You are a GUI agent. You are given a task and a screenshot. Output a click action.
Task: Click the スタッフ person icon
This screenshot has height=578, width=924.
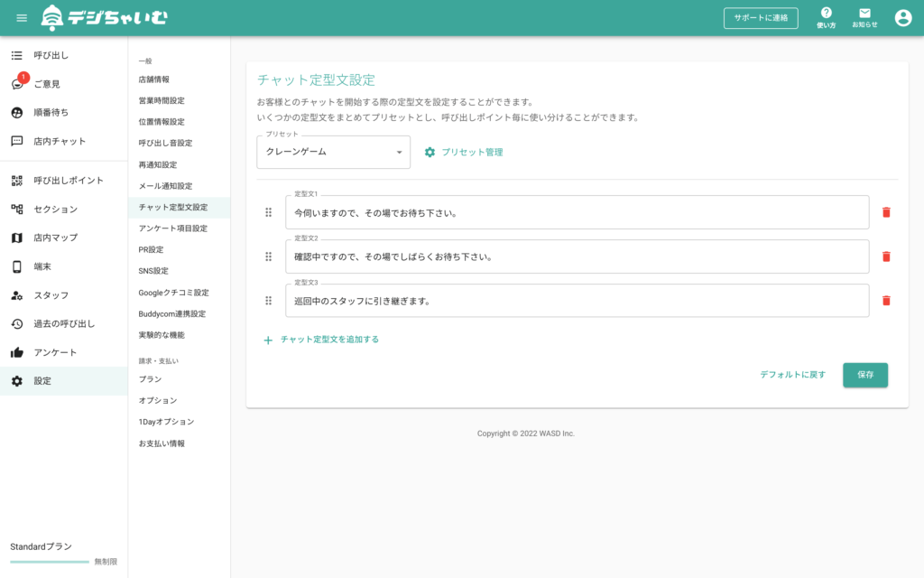17,295
